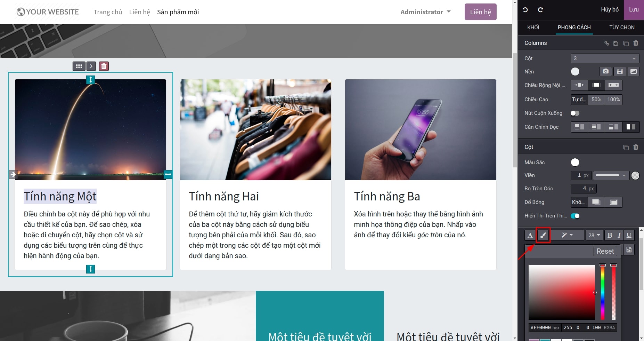Click the Reset color button
Screen dimensions: 644x341
click(605, 251)
